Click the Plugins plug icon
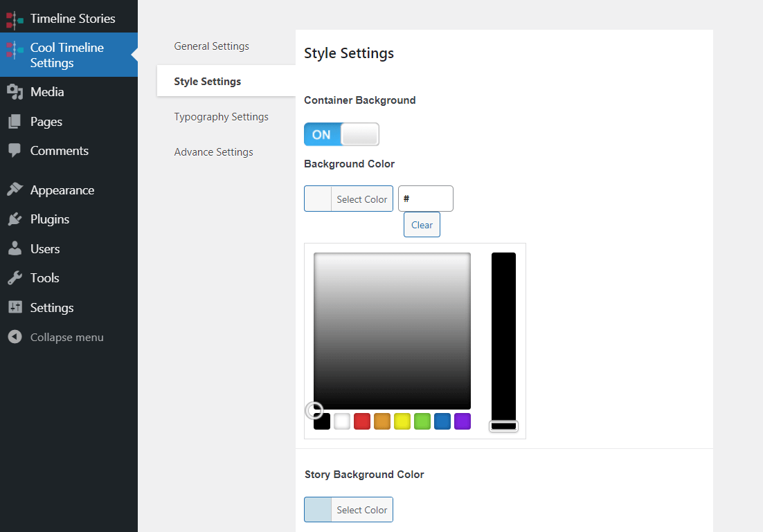Screen dimensions: 763x532 coord(15,219)
